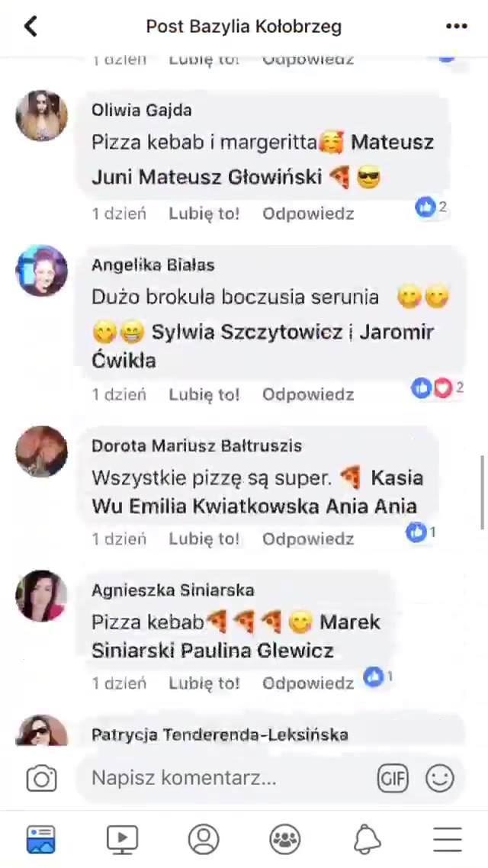The height and width of the screenshot is (868, 488).
Task: Open Sylwia Szczytowicz's tagged profile link
Action: click(x=247, y=332)
